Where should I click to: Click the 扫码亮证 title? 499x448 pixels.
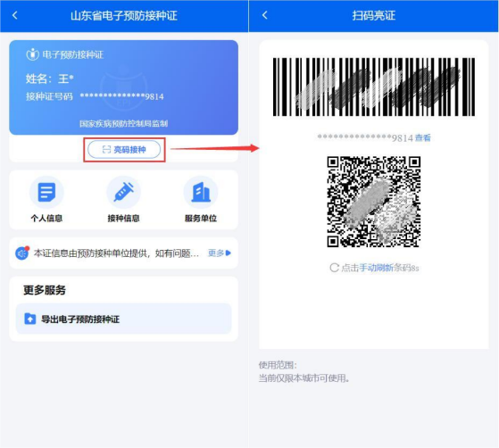tap(374, 15)
